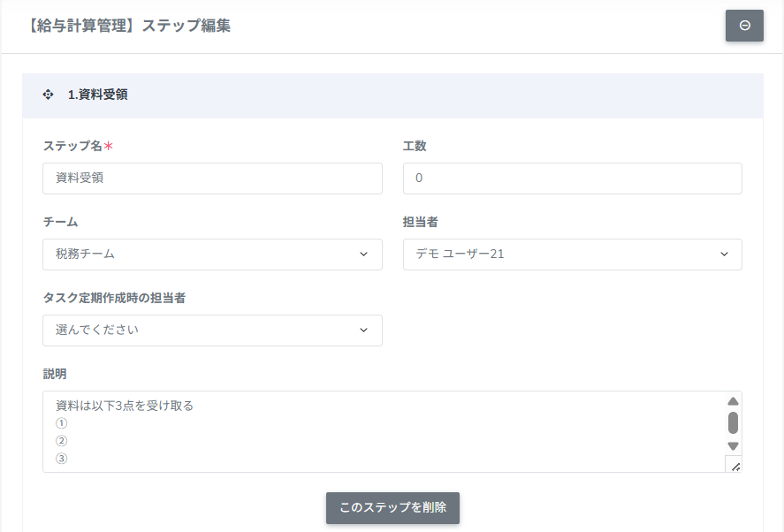Click into the 工数 input field
The height and width of the screenshot is (532, 784).
[x=572, y=179]
